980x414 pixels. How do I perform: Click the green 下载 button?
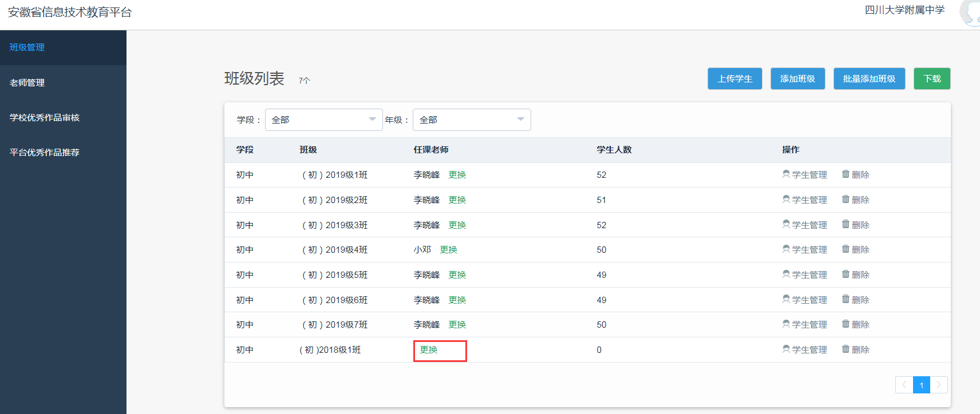tap(931, 79)
